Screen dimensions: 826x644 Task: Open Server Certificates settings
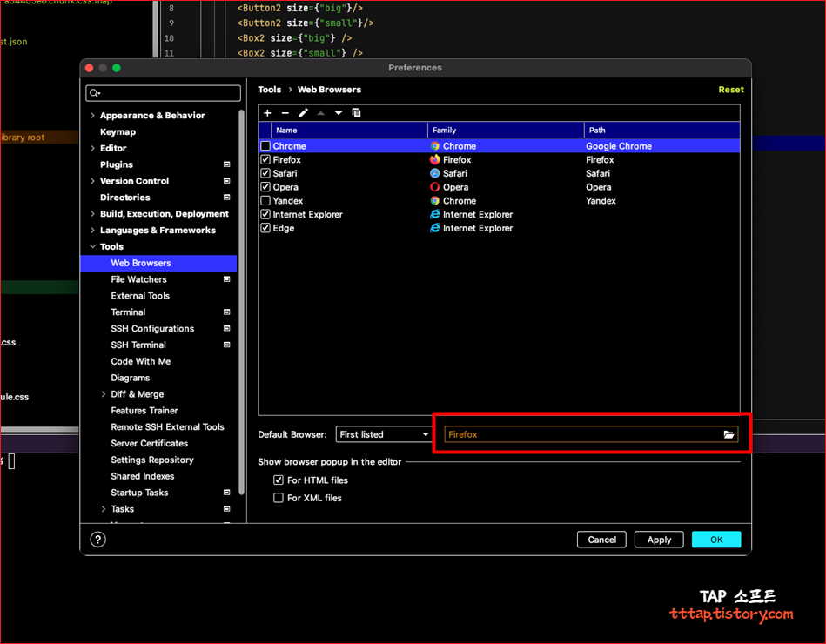click(150, 443)
